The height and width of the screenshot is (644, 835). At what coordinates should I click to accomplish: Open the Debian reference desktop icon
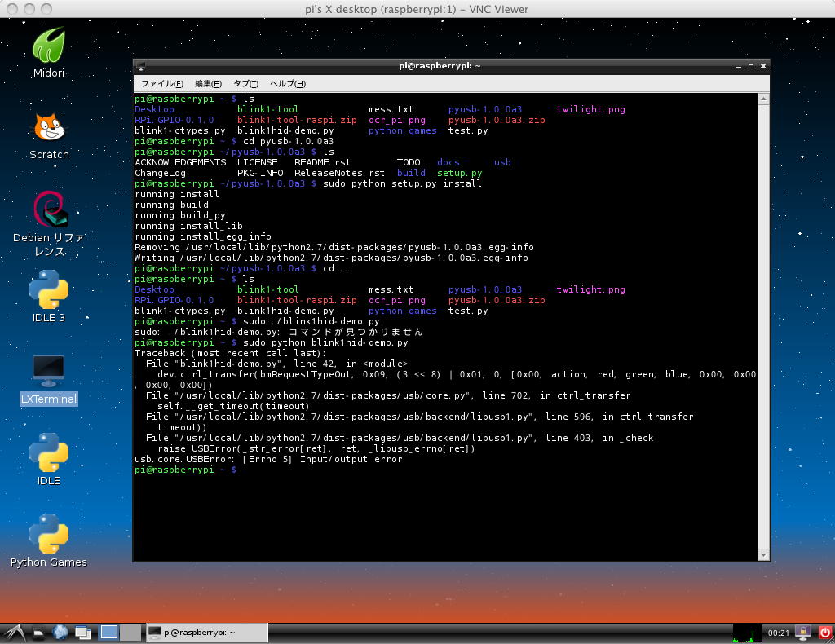pyautogui.click(x=49, y=210)
